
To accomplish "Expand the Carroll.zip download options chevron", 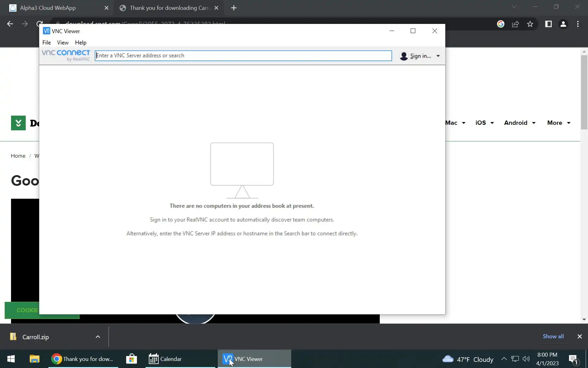I will [98, 337].
